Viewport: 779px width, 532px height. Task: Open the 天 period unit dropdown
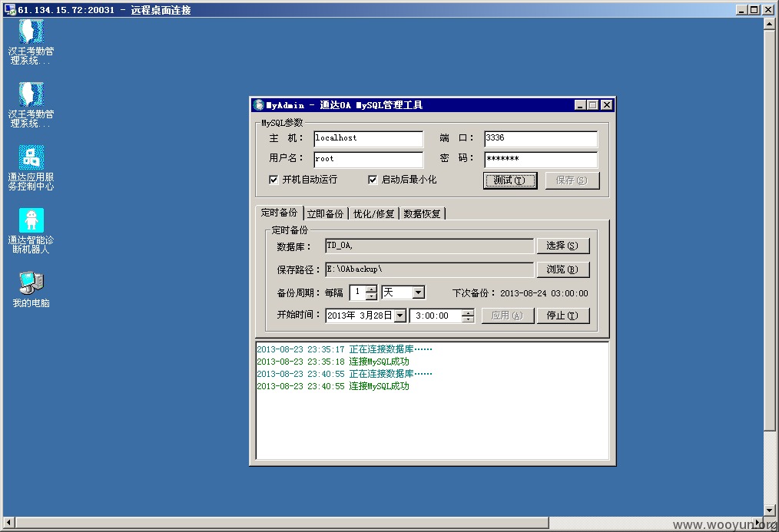pos(419,292)
